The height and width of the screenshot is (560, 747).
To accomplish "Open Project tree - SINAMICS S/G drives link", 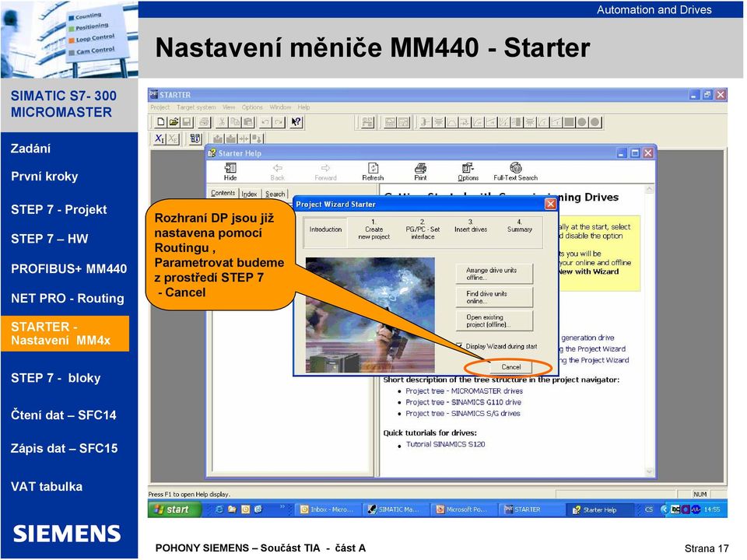I will [462, 414].
